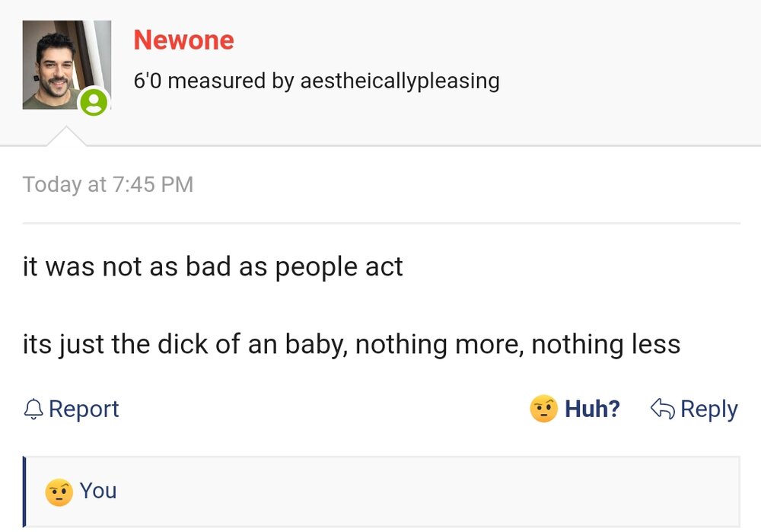This screenshot has width=761, height=532.
Task: Open the "You" reactions list link
Action: 98,491
